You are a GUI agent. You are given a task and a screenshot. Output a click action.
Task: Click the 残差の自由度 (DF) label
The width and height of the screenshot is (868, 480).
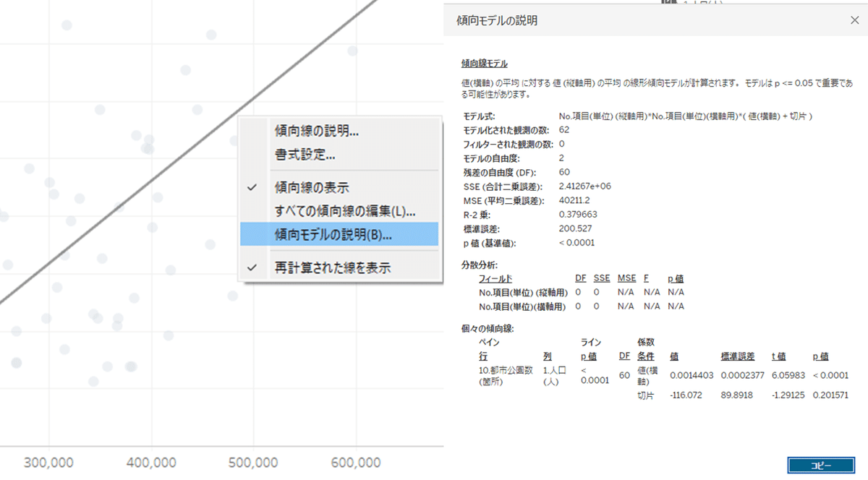click(501, 173)
